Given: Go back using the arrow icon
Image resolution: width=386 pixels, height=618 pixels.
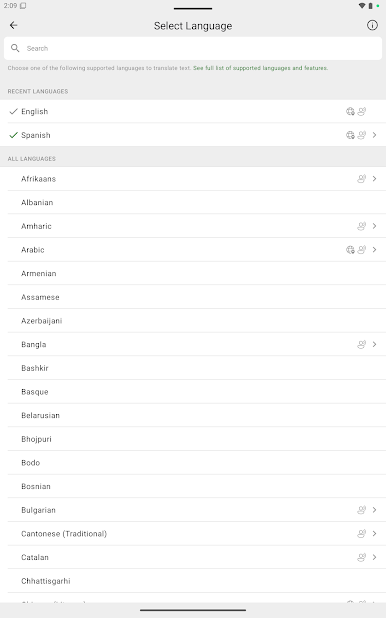Looking at the screenshot, I should (x=13, y=25).
